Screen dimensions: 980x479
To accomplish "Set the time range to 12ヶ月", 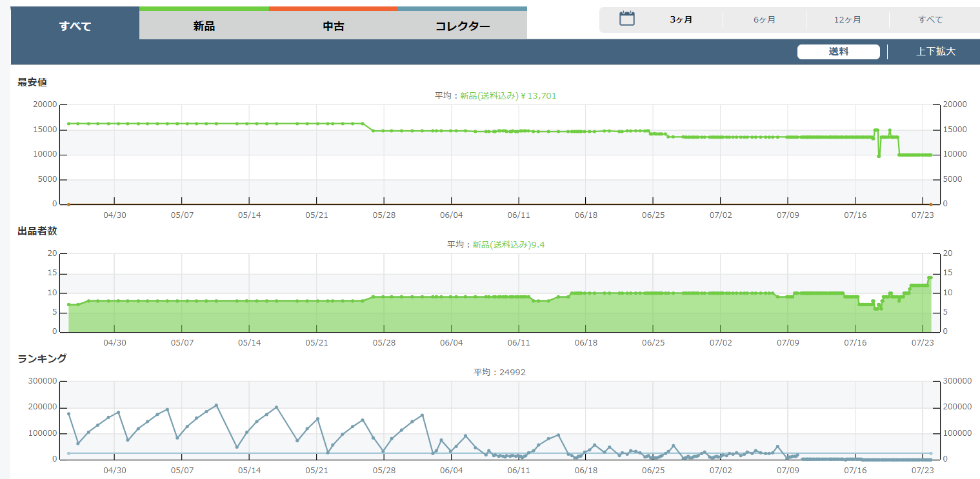I will pyautogui.click(x=847, y=20).
